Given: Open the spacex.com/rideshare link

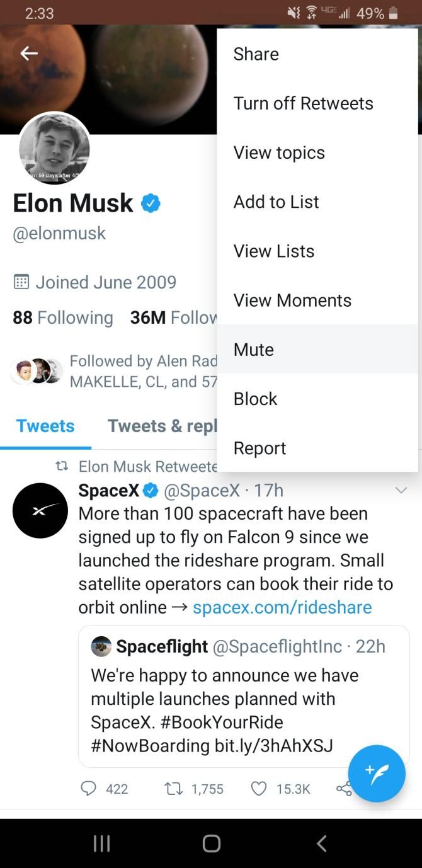Looking at the screenshot, I should tap(282, 607).
